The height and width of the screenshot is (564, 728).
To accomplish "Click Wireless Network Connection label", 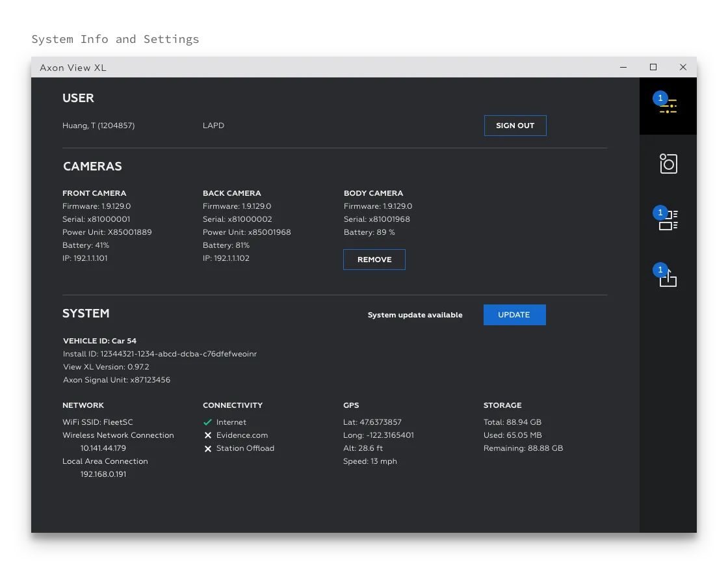I will tap(118, 435).
